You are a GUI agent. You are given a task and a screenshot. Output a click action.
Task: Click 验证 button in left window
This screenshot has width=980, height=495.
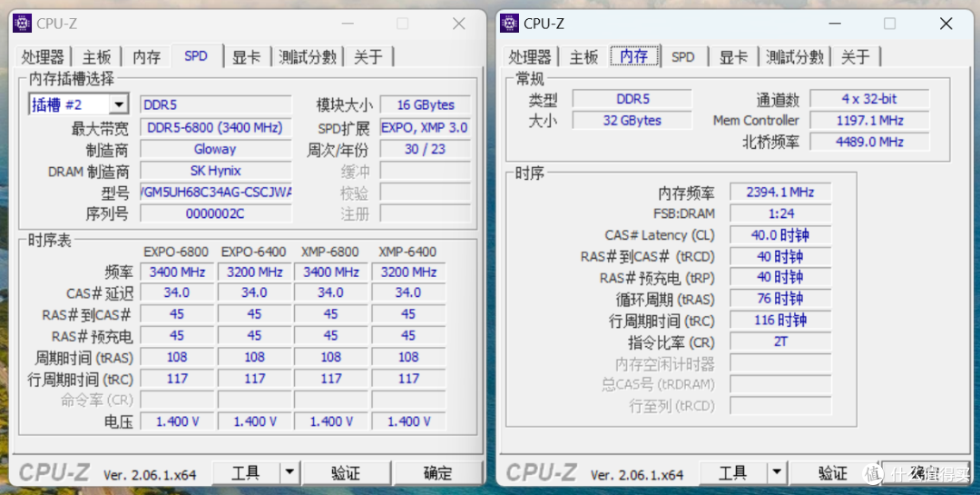click(347, 472)
